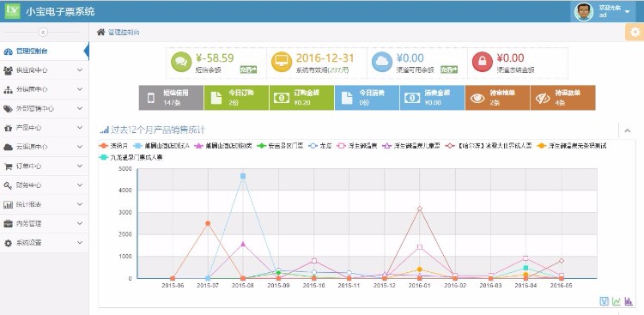Click the 过去12个月产品销售统计 chart title

click(158, 130)
